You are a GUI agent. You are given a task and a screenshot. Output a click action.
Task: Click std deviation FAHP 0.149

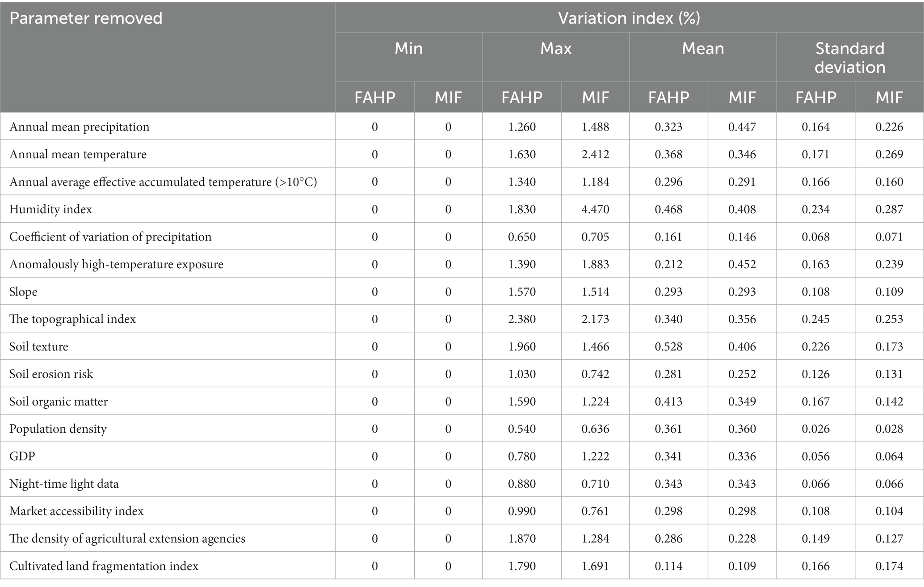point(816,539)
